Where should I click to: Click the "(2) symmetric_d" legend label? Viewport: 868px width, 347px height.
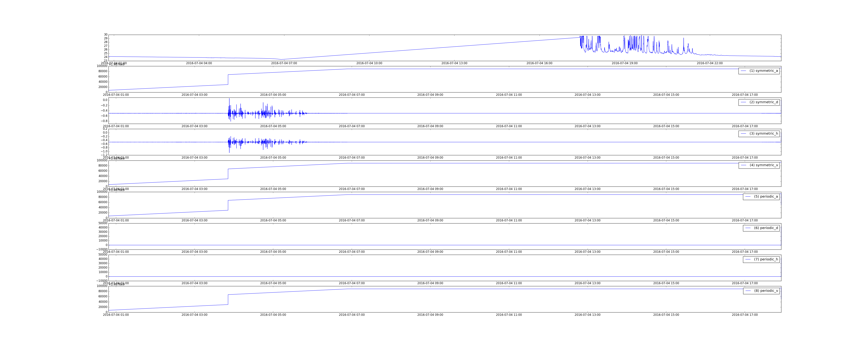[763, 102]
